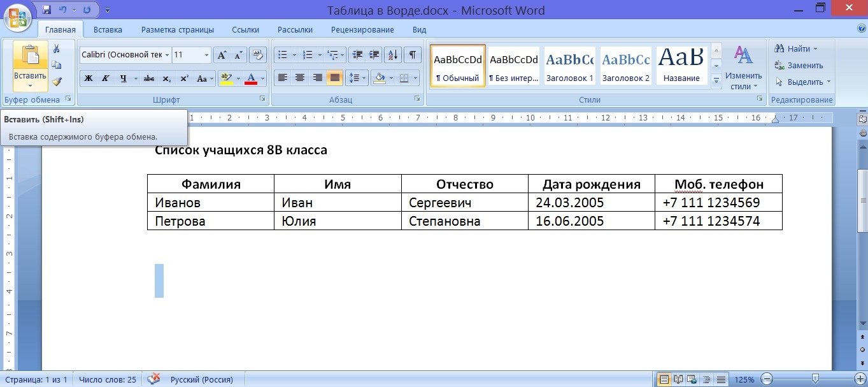This screenshot has width=868, height=387.
Task: Apply subscript formatting
Action: point(166,78)
